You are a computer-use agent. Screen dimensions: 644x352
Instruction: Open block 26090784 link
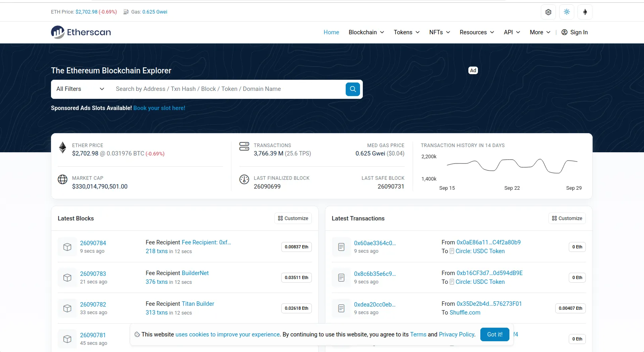pos(93,243)
